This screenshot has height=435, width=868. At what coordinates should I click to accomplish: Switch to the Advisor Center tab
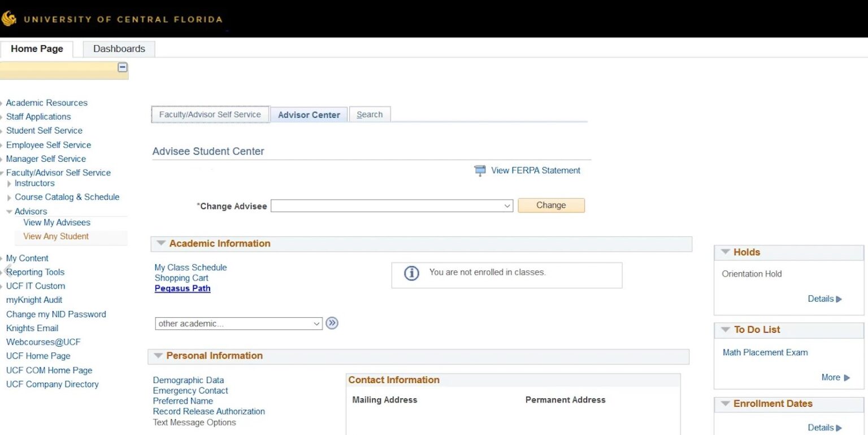pyautogui.click(x=309, y=114)
